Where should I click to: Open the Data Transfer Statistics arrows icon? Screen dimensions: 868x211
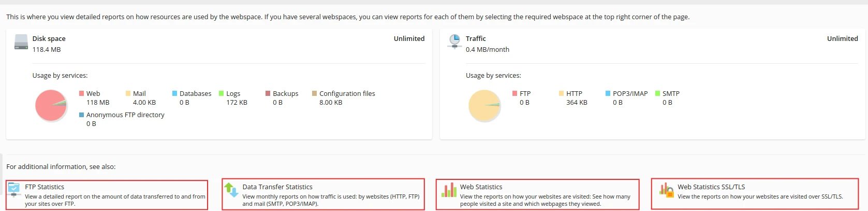[x=231, y=190]
